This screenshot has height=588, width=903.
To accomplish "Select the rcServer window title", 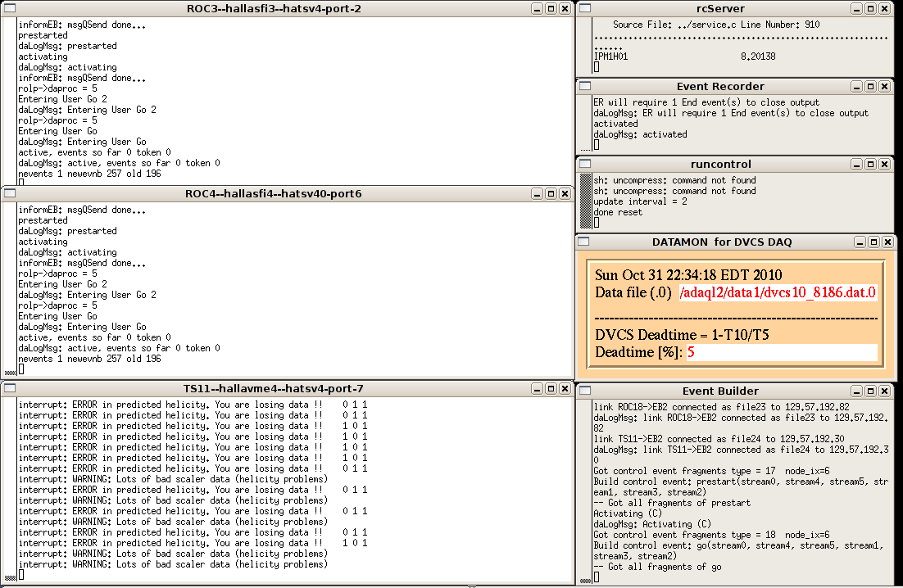I will pyautogui.click(x=720, y=9).
